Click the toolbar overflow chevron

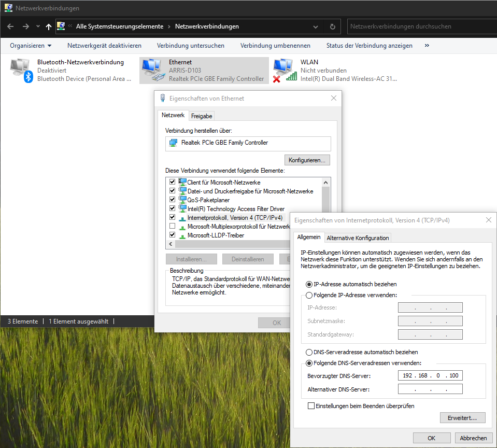427,46
